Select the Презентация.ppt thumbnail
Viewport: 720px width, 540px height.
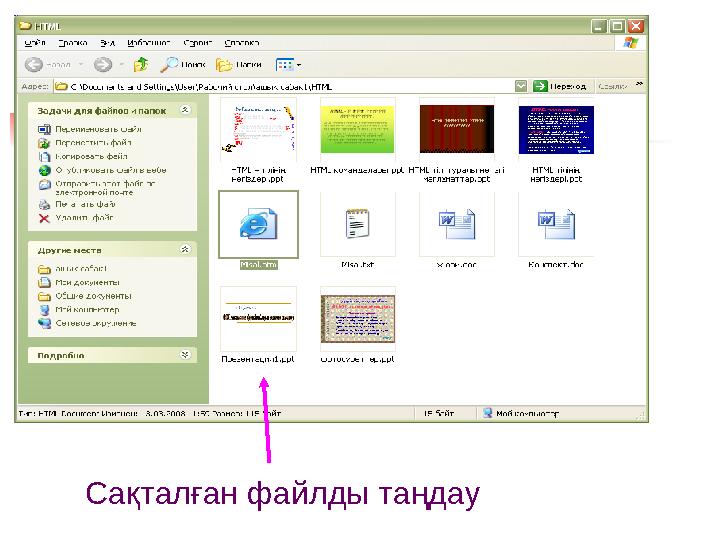[x=258, y=319]
